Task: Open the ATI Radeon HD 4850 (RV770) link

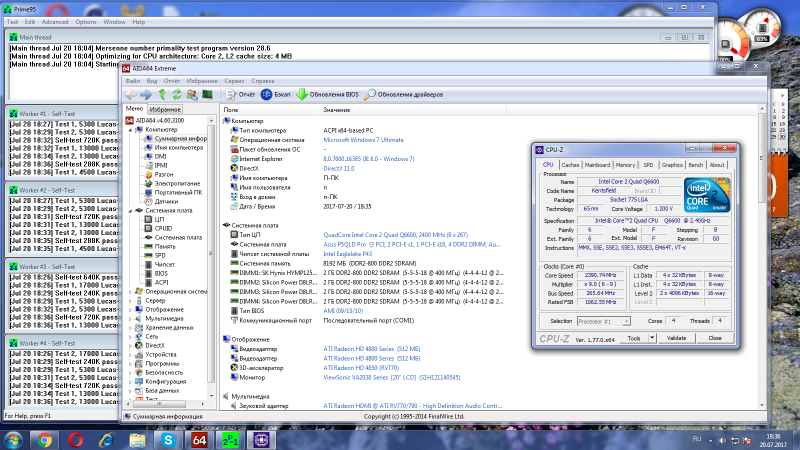Action: pos(361,368)
